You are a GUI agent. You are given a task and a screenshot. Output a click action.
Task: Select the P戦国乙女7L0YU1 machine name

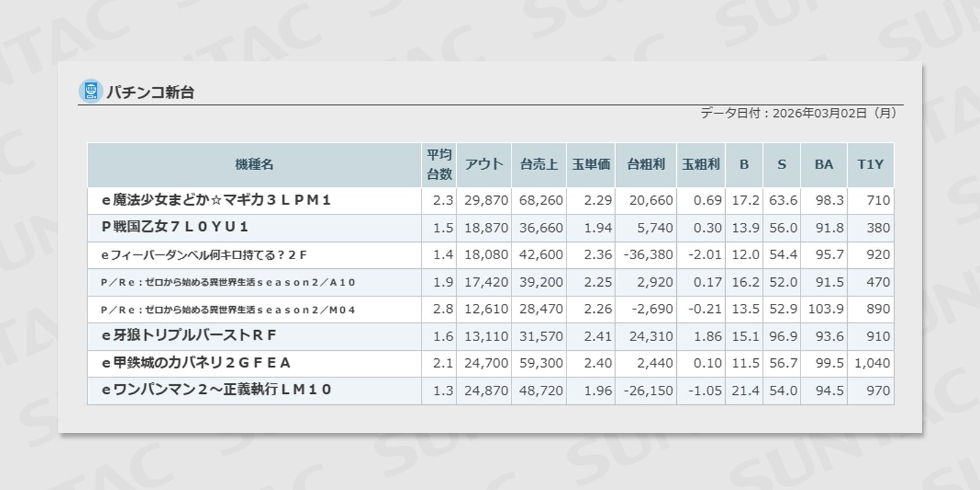175,227
